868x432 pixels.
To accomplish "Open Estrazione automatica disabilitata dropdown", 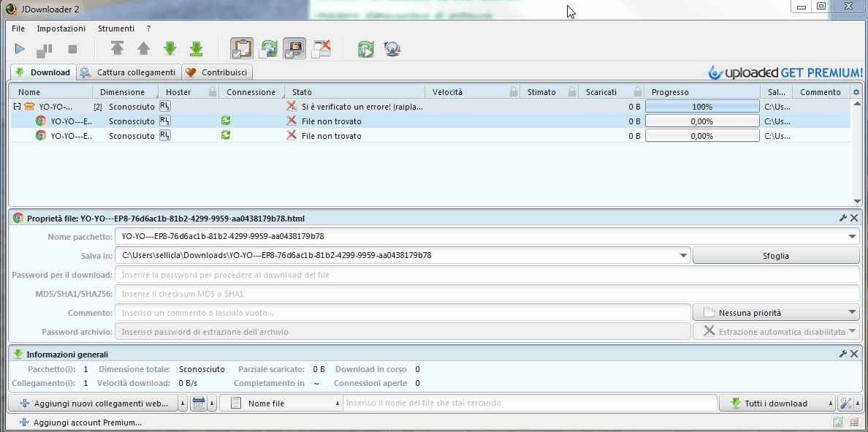I will click(x=776, y=332).
